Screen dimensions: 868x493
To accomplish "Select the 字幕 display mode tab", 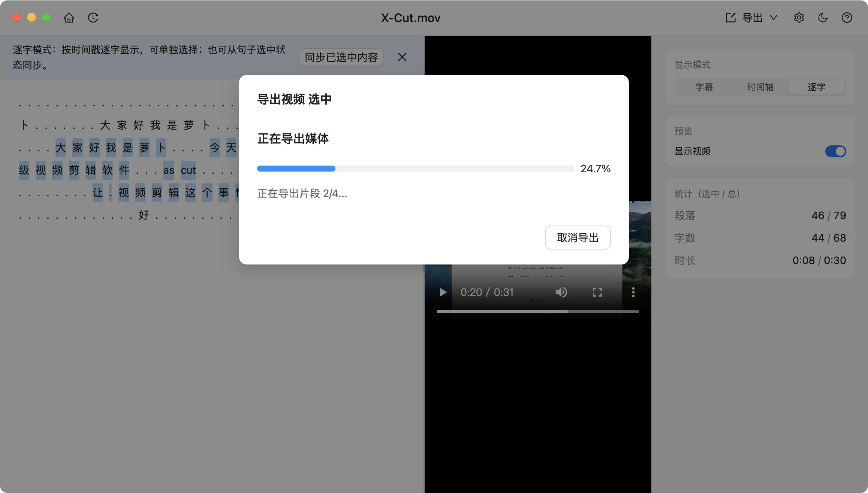I will pyautogui.click(x=704, y=87).
